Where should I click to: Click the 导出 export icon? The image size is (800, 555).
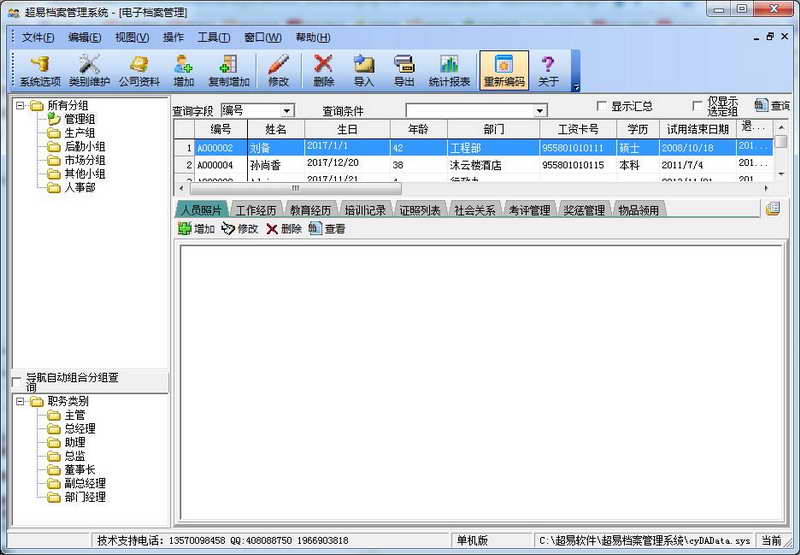(x=404, y=70)
